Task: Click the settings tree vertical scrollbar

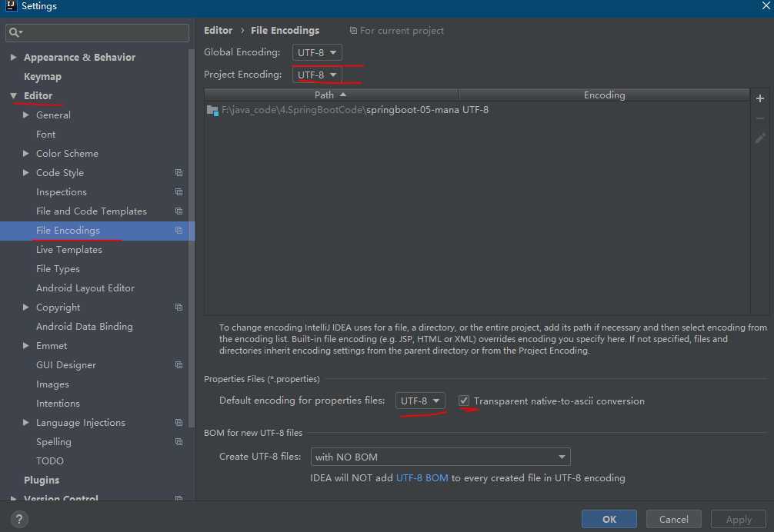Action: 192,237
